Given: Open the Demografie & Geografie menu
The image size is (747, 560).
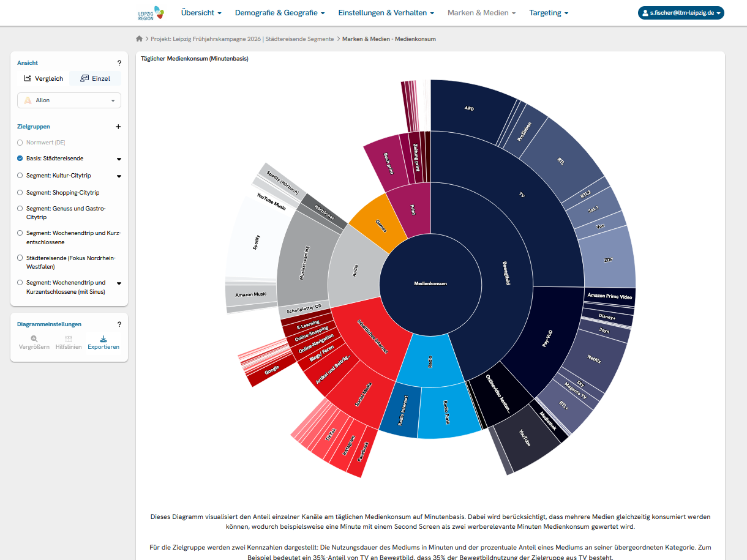Looking at the screenshot, I should [280, 13].
